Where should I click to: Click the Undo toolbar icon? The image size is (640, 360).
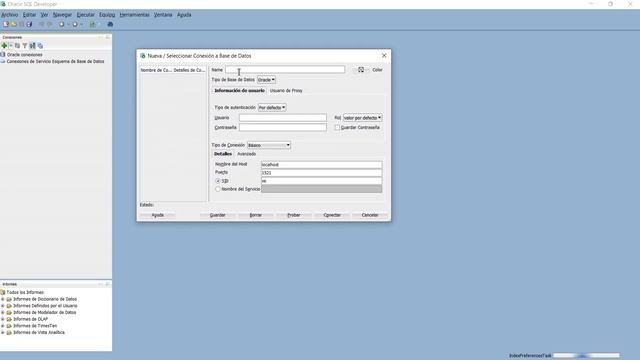click(x=41, y=24)
